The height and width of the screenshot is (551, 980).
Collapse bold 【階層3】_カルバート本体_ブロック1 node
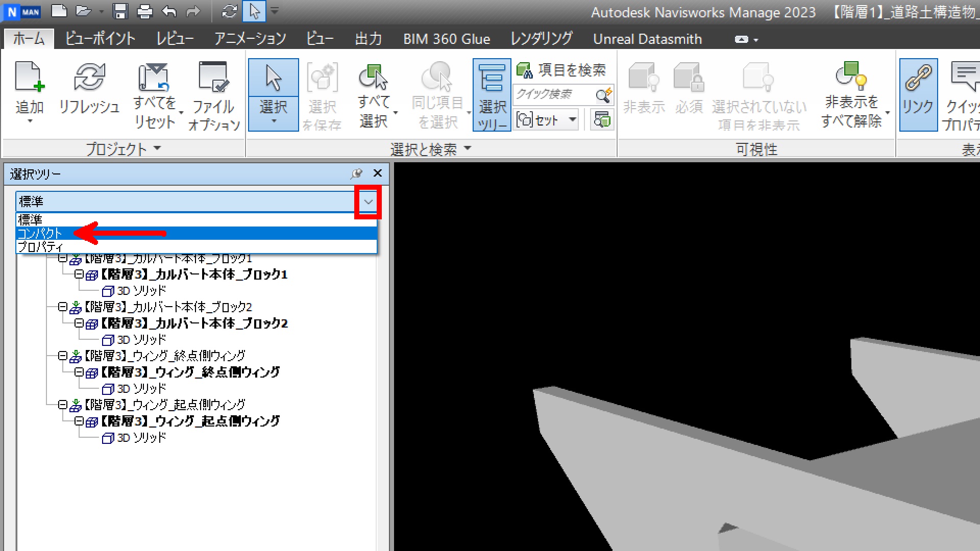[x=79, y=274]
